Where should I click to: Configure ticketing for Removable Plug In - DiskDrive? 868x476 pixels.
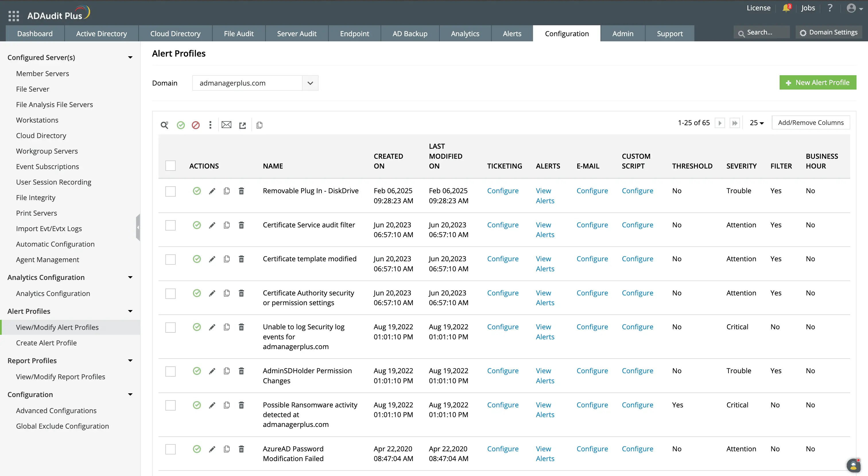point(503,191)
